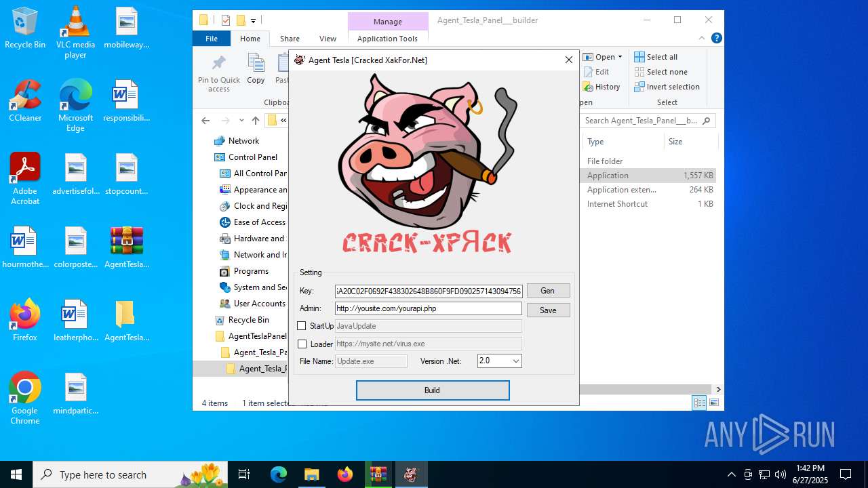This screenshot has height=488, width=868.
Task: Open Task View on taskbar
Action: (x=244, y=474)
